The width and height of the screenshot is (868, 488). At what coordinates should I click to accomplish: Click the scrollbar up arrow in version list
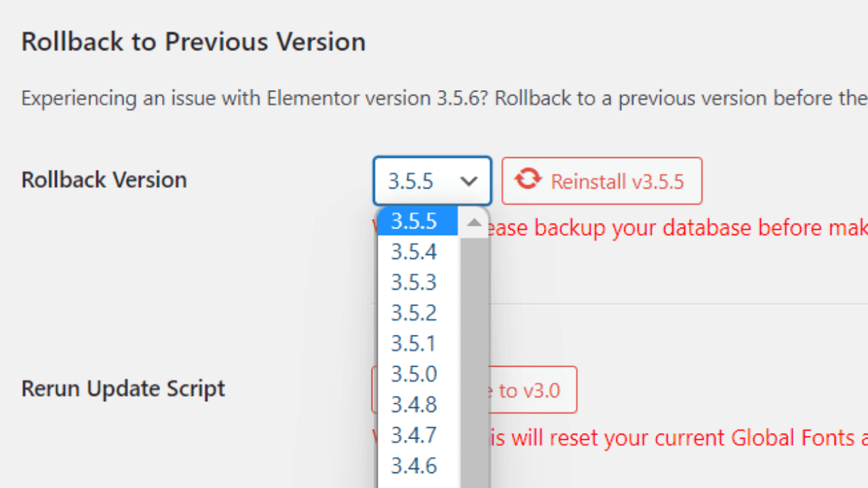coord(474,222)
